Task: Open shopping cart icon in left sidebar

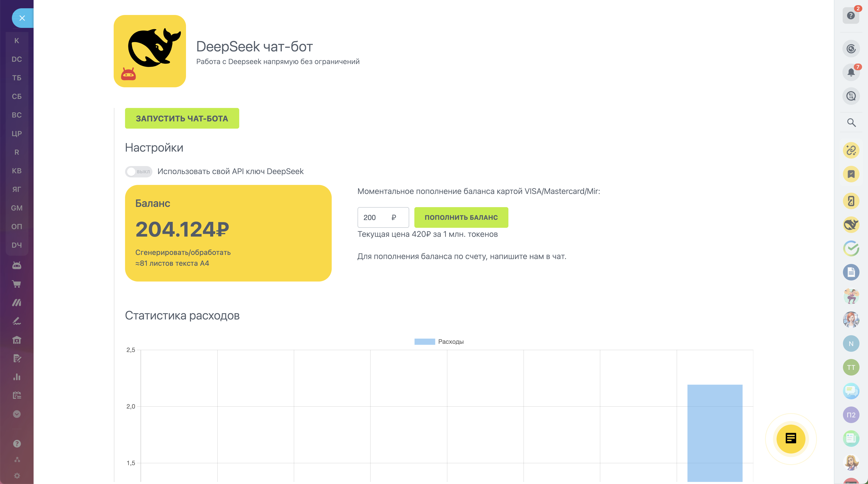Action: (x=17, y=284)
